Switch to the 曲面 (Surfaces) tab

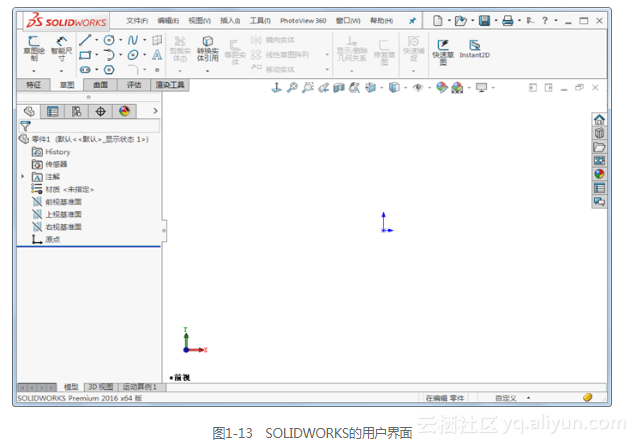click(100, 85)
